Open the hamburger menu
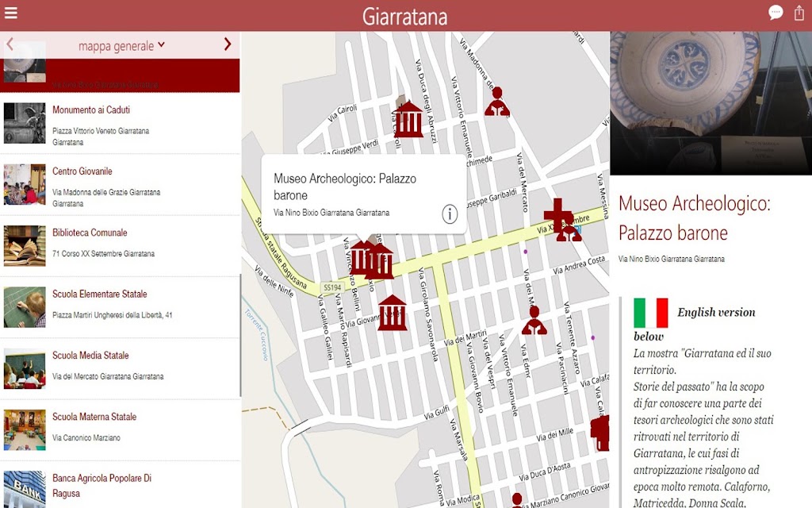Viewport: 812px width, 508px height. (11, 13)
